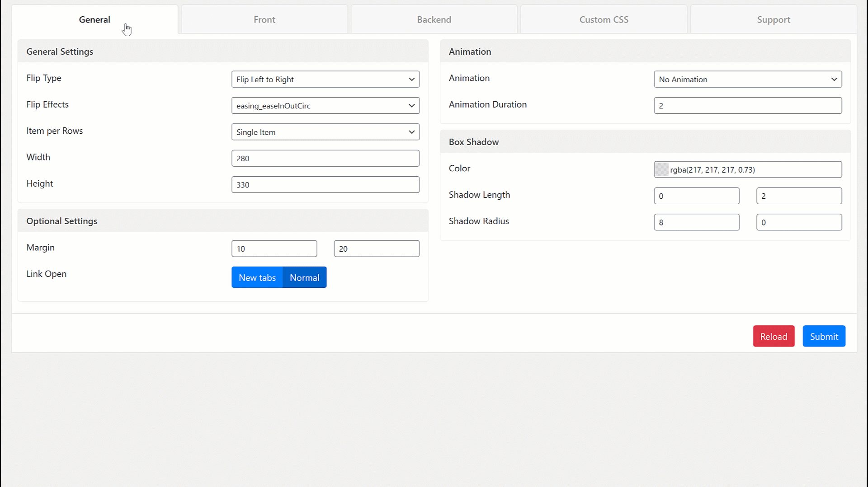Select the General tab
The image size is (868, 487).
[x=94, y=19]
